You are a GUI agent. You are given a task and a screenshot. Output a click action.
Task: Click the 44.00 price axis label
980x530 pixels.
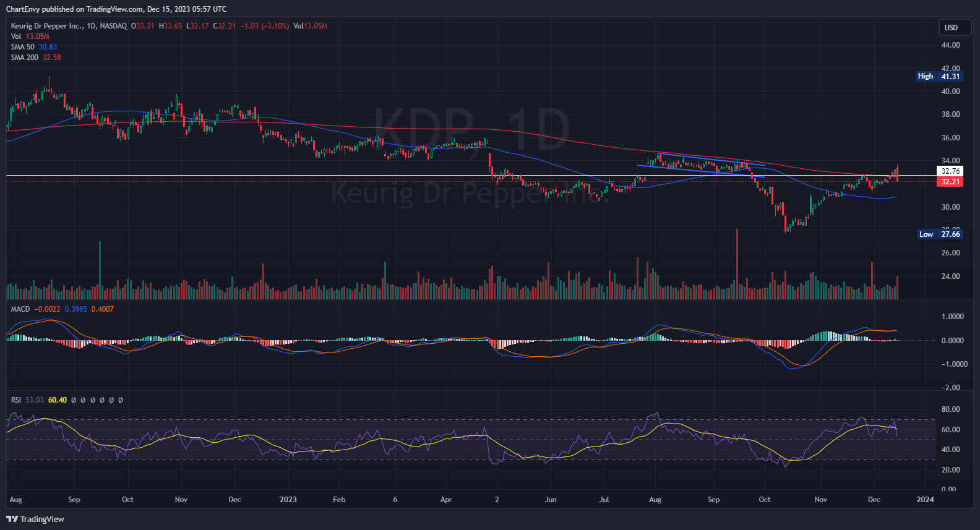tap(950, 45)
